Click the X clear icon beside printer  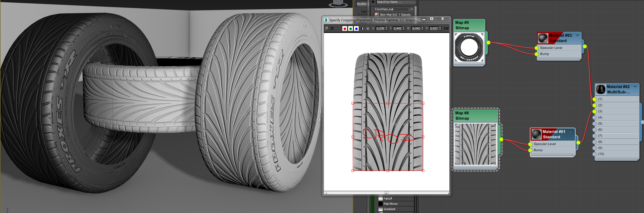click(x=332, y=28)
